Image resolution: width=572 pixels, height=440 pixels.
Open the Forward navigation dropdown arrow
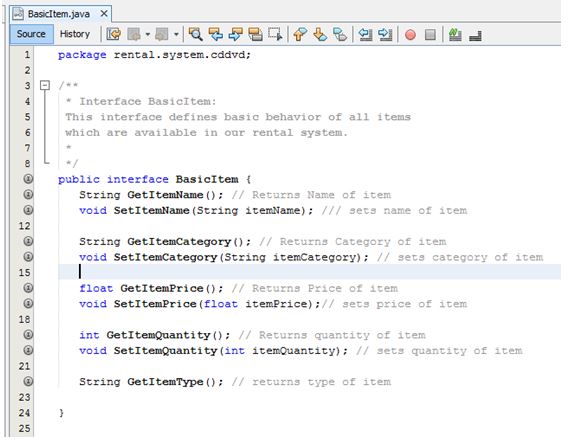pyautogui.click(x=176, y=35)
